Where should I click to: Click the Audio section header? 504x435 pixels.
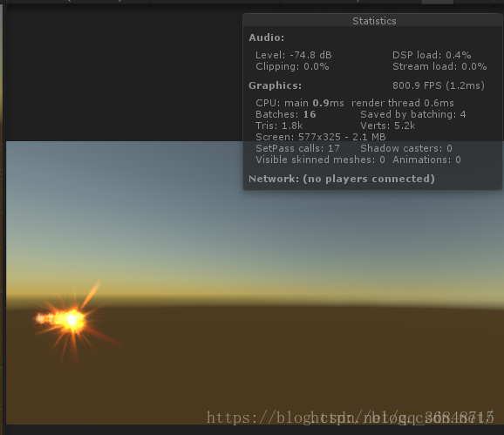(x=267, y=37)
